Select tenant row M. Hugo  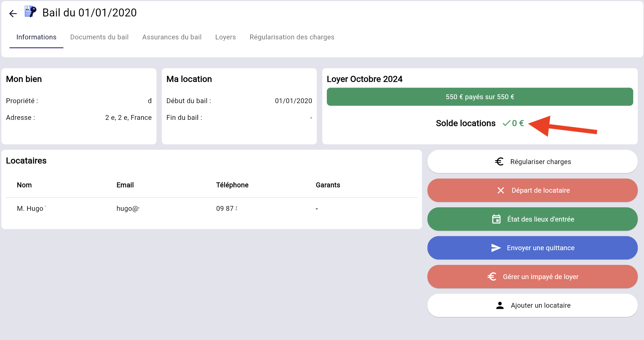click(x=31, y=209)
